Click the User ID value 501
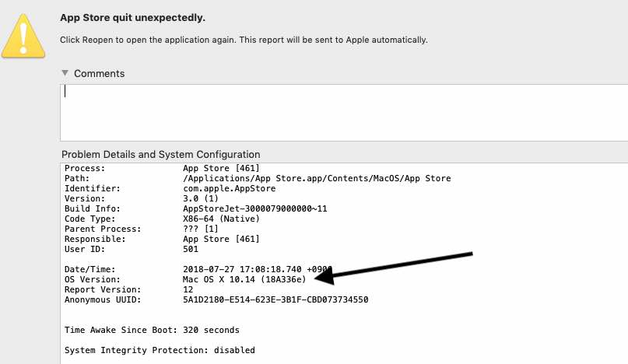 tap(191, 249)
